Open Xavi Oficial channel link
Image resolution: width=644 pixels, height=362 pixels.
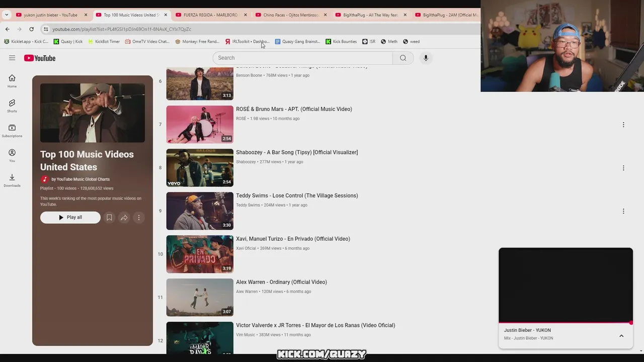pos(246,248)
